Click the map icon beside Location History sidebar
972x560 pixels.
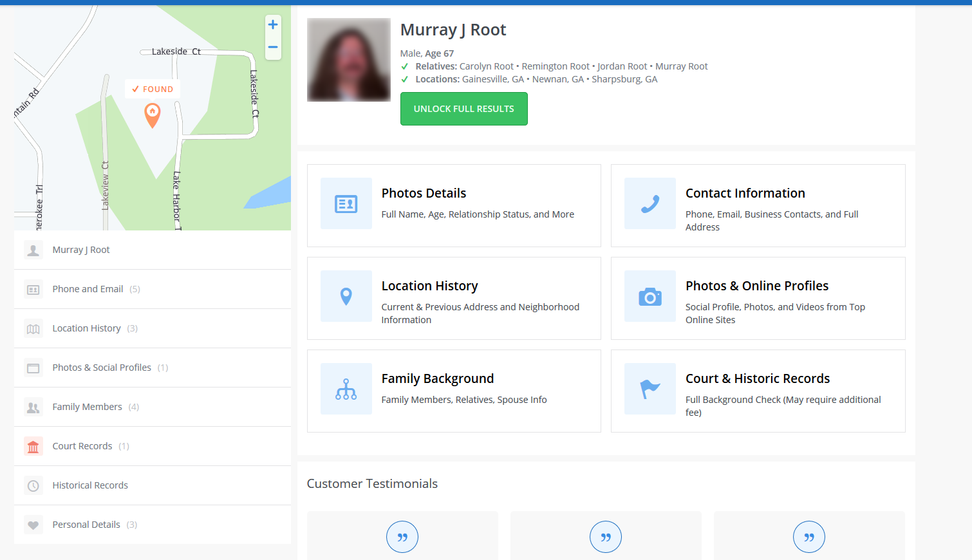33,329
